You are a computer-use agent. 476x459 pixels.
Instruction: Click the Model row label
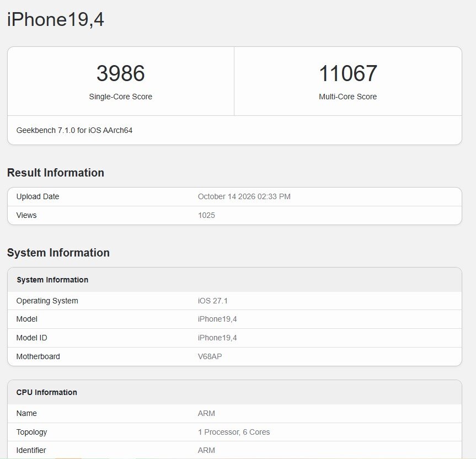(26, 319)
